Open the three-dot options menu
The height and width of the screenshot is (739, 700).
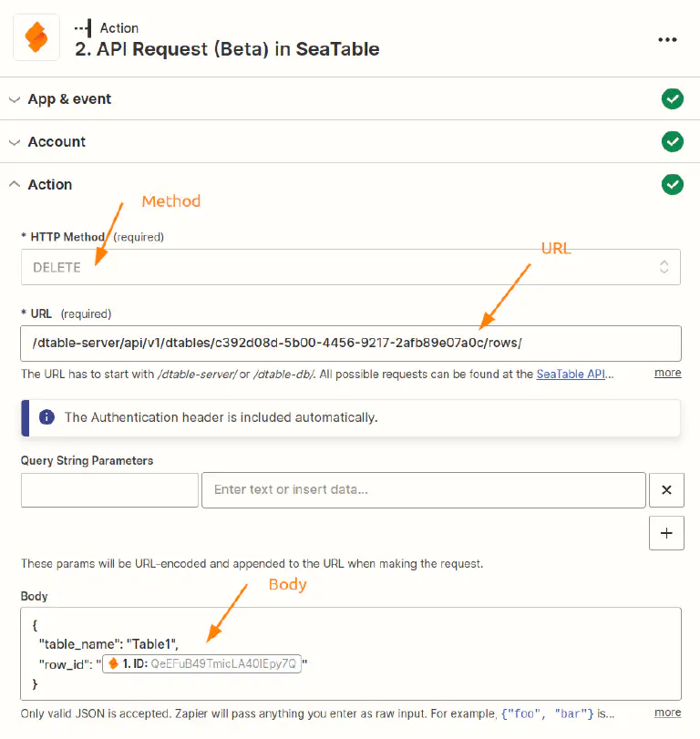(x=667, y=39)
